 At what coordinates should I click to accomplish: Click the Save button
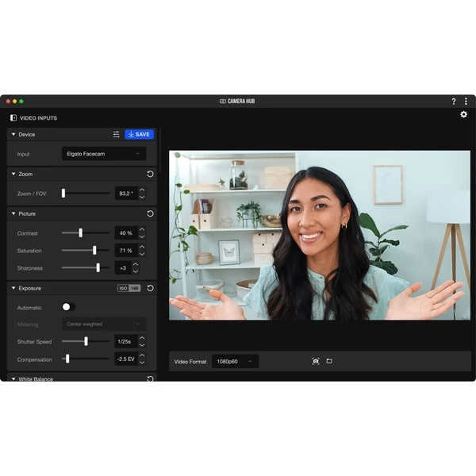[x=139, y=135]
